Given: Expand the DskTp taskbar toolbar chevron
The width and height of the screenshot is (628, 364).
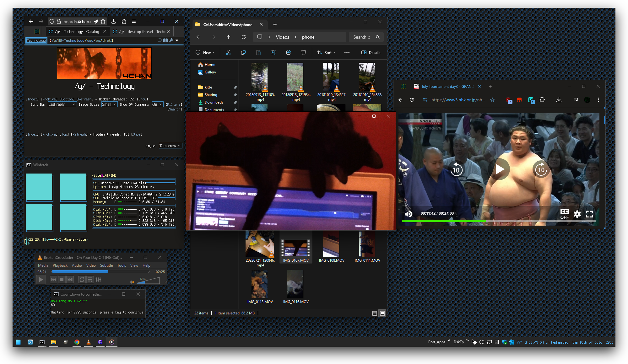Looking at the screenshot, I should [468, 340].
